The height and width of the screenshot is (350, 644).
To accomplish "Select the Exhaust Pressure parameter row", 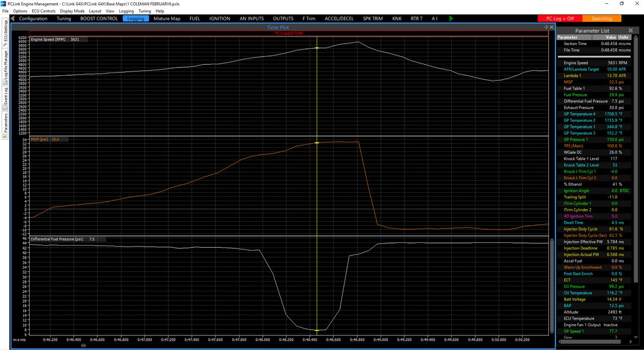I will coord(594,108).
